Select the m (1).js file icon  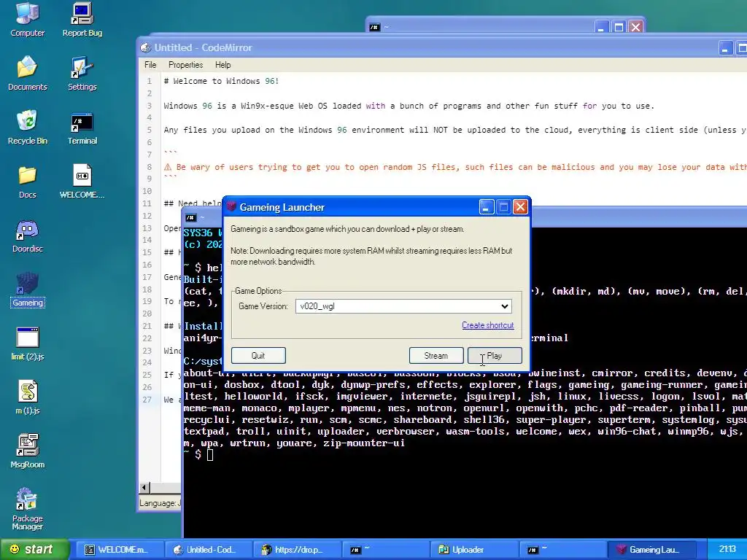[27, 397]
